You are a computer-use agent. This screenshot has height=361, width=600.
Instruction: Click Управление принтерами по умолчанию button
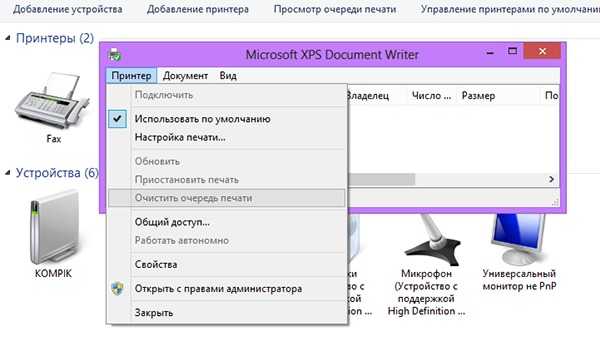click(510, 9)
